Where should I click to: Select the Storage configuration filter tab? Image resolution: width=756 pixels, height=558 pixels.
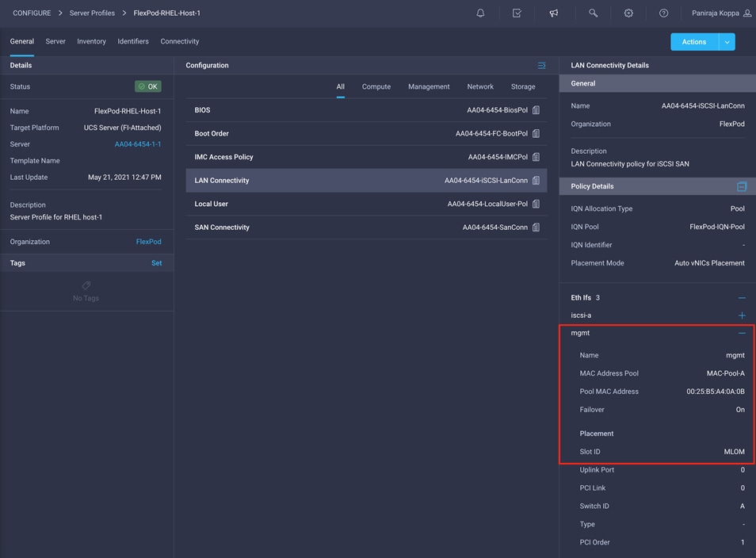(523, 87)
